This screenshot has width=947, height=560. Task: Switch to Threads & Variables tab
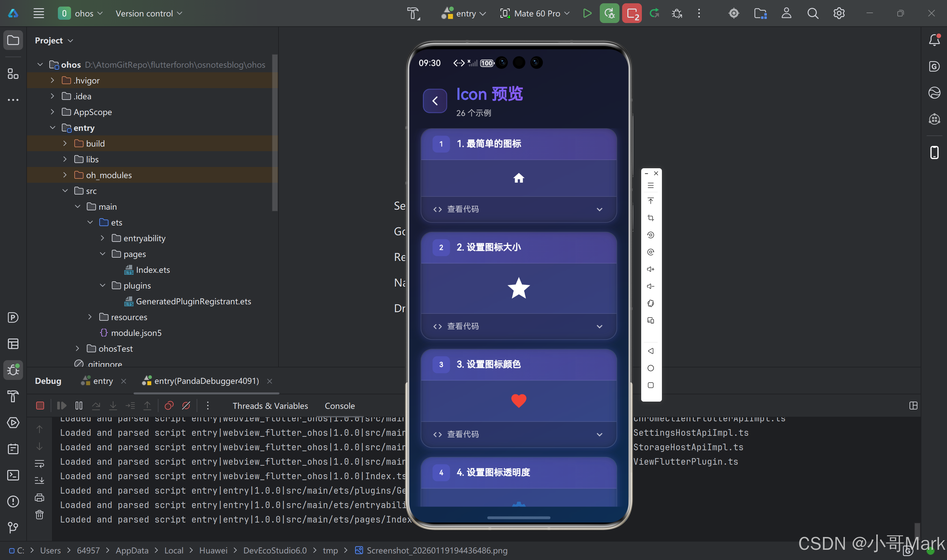coord(270,406)
